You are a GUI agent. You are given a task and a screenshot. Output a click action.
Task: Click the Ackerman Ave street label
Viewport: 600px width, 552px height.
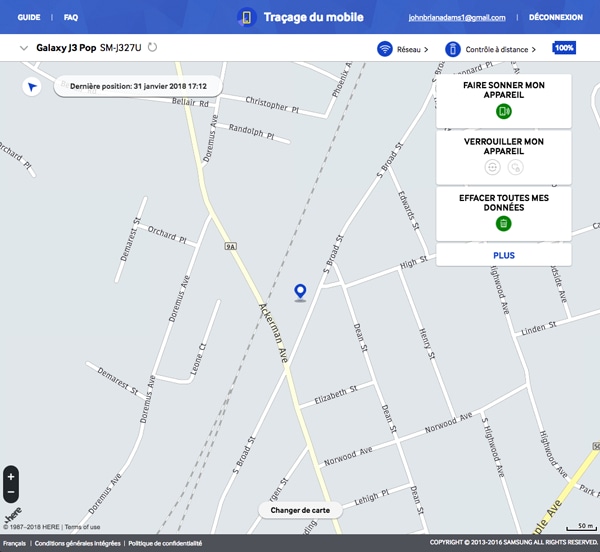[273, 333]
